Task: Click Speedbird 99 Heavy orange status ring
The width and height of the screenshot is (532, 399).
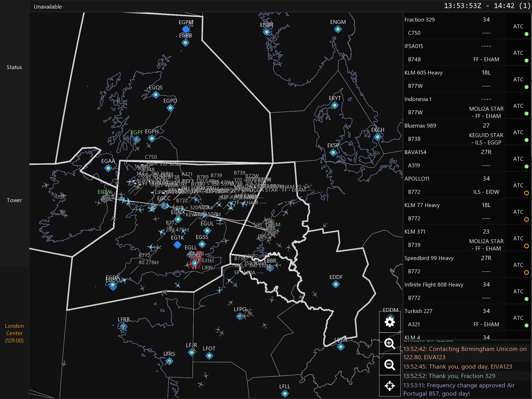Action: pos(526,272)
